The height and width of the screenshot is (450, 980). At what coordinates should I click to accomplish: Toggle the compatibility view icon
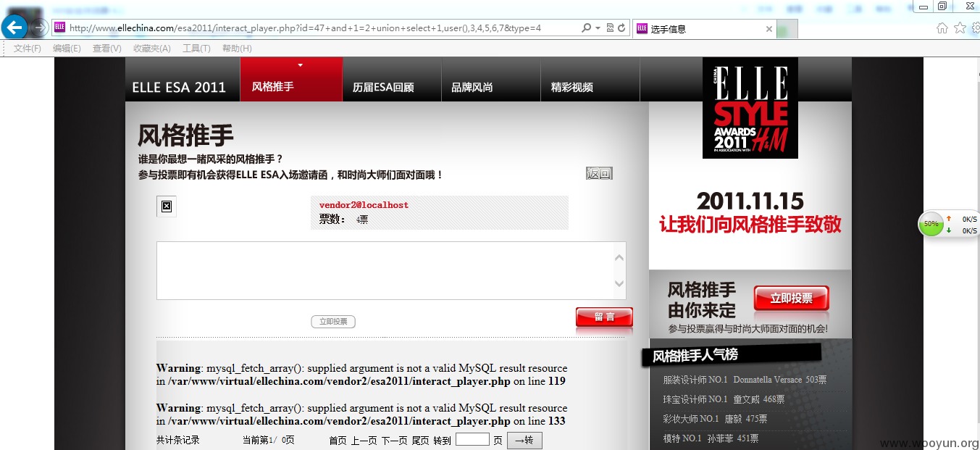tap(610, 28)
